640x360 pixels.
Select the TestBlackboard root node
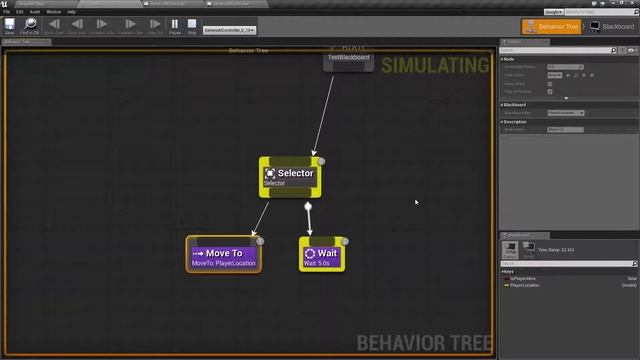[349, 60]
